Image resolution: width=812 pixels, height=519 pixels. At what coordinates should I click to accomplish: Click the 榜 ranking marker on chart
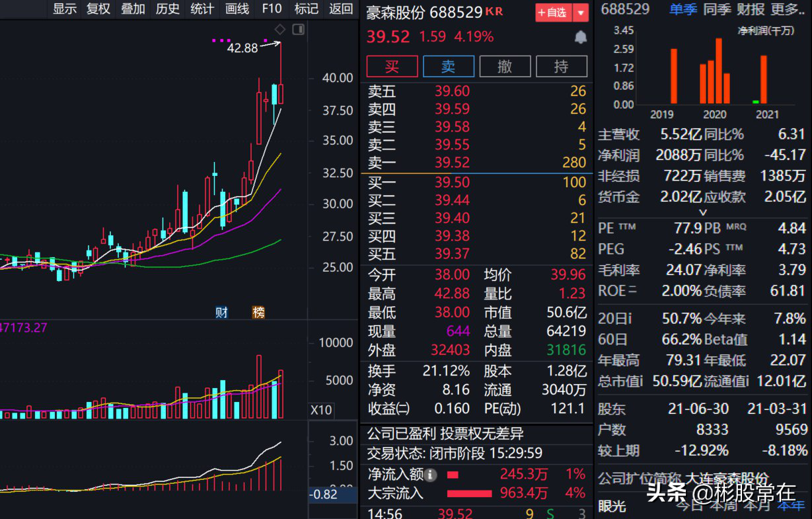click(259, 312)
